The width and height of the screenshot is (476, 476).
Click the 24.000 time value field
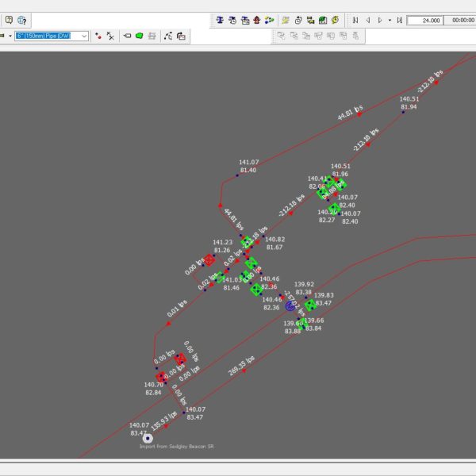pos(425,20)
